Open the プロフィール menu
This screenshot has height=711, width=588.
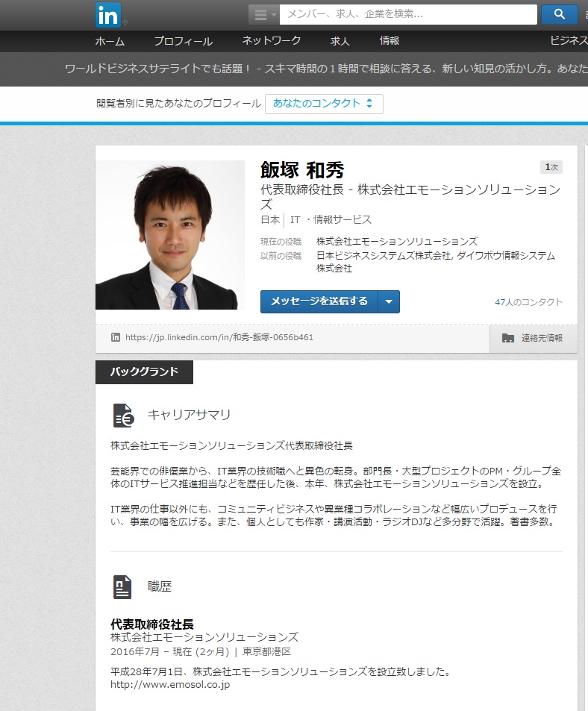point(183,41)
